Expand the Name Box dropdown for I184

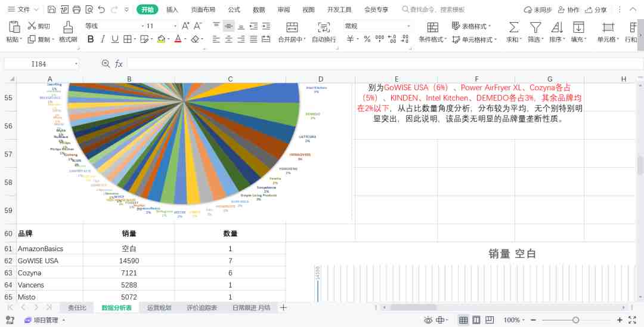click(x=76, y=64)
